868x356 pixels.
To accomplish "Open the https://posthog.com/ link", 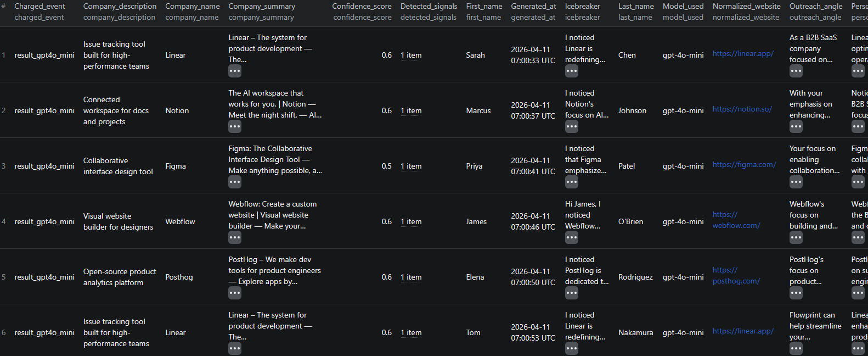I will [736, 275].
